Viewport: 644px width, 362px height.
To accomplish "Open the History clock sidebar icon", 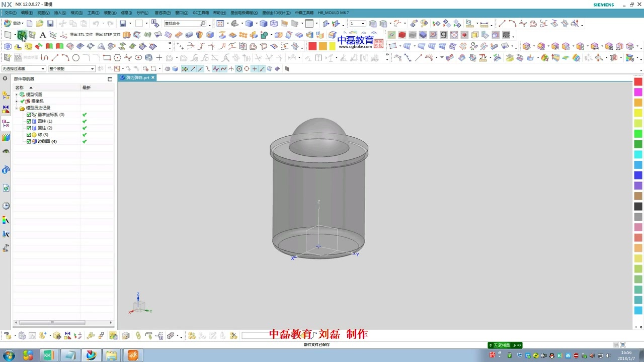I will 6,206.
